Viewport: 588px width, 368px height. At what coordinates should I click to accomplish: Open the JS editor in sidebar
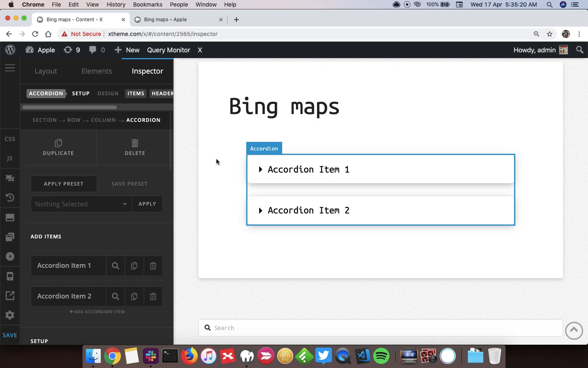pyautogui.click(x=10, y=158)
